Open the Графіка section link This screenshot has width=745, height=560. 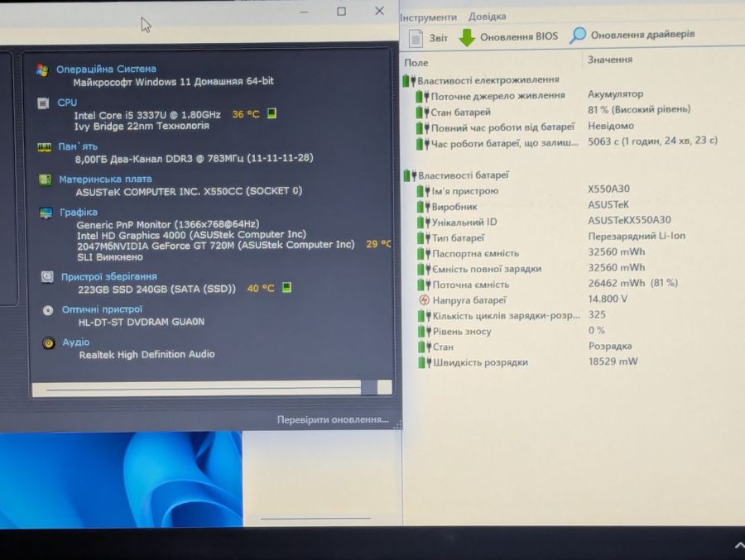click(x=79, y=213)
